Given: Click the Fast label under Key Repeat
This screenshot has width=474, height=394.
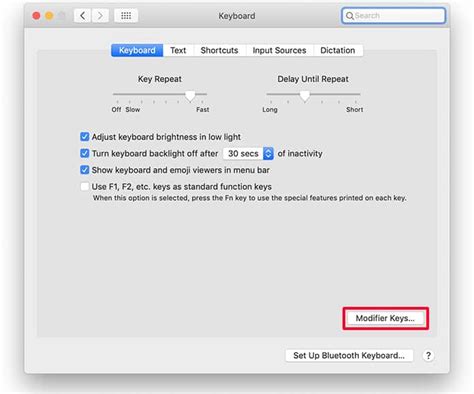Looking at the screenshot, I should [203, 110].
